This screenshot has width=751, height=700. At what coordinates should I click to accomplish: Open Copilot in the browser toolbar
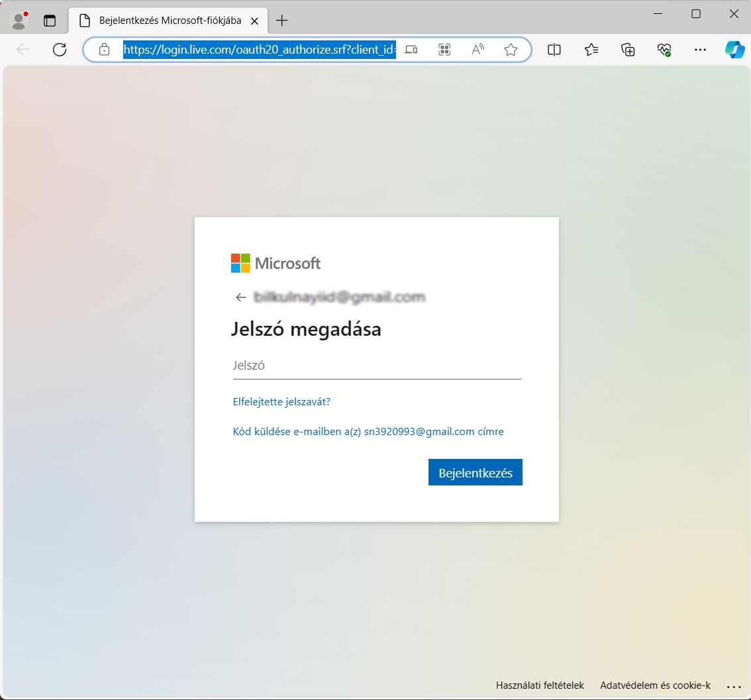734,49
